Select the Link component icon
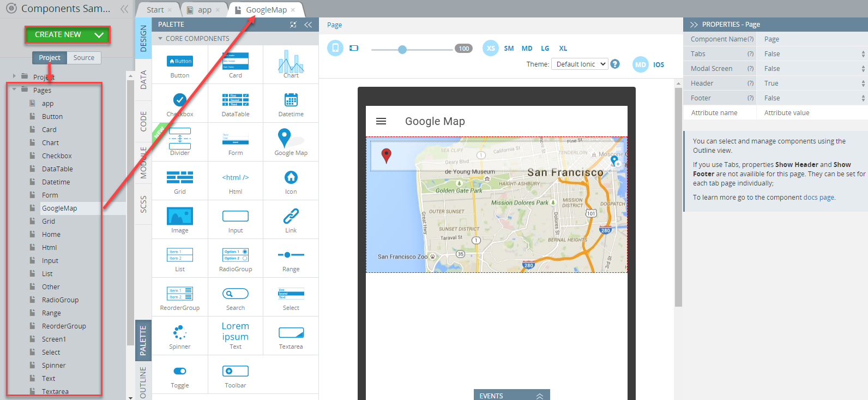868x400 pixels. [x=291, y=216]
